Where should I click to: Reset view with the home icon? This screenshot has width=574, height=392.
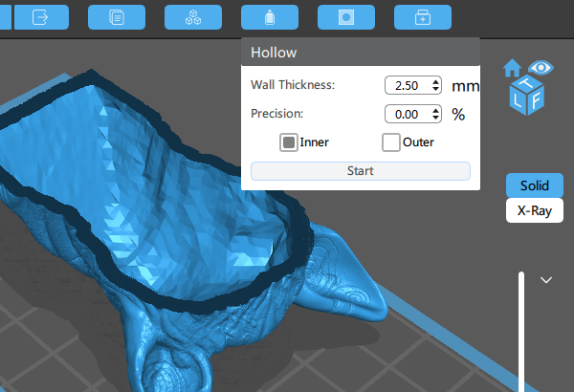(x=512, y=68)
